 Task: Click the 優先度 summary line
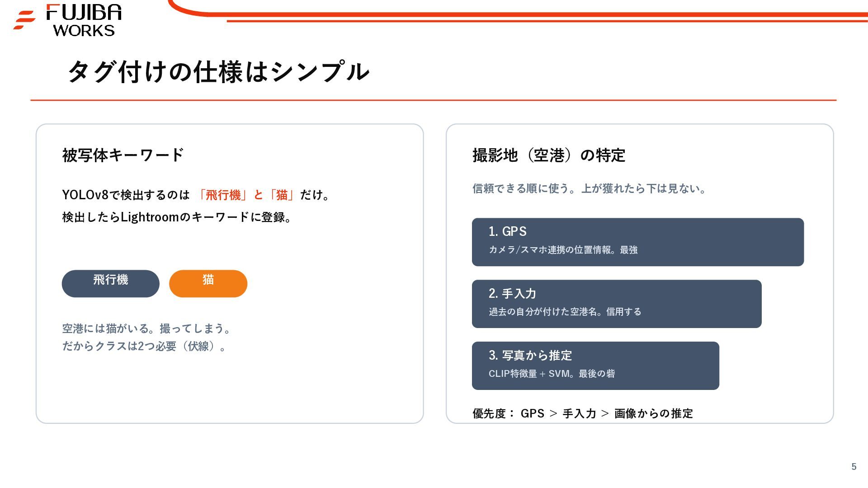(x=583, y=413)
